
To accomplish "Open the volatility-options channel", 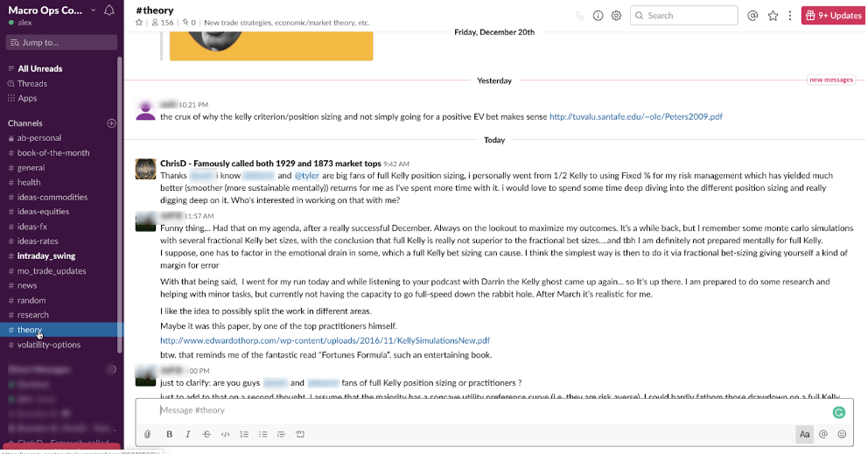I will pyautogui.click(x=49, y=345).
